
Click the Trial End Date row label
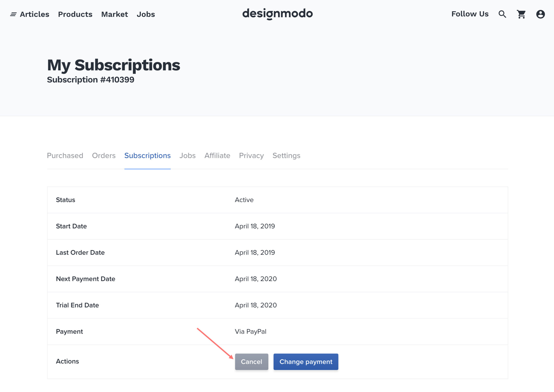(x=77, y=305)
